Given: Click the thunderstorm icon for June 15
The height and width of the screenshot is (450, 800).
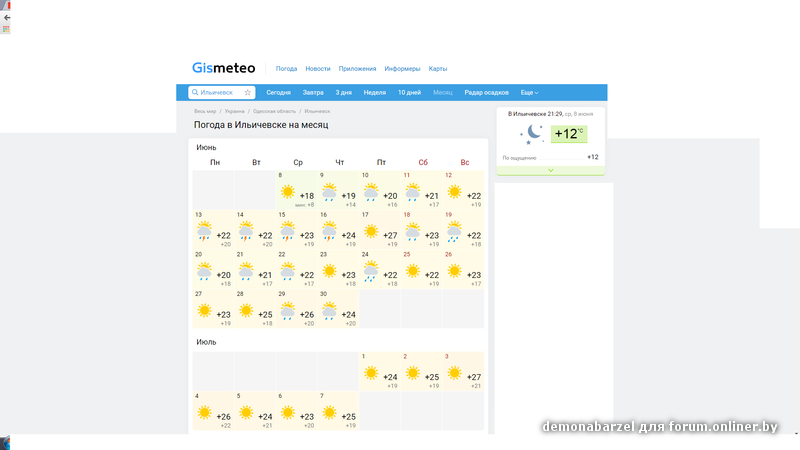Looking at the screenshot, I should [x=288, y=232].
